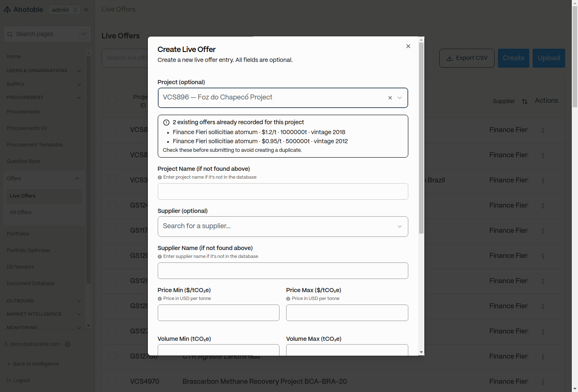Click info icon beside project name hint
Image resolution: width=578 pixels, height=392 pixels.
click(x=160, y=177)
